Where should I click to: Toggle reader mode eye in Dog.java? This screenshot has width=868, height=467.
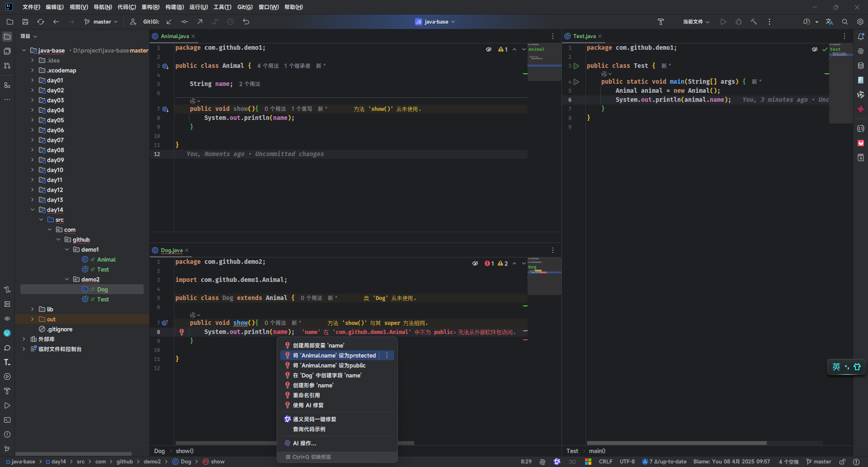click(475, 263)
